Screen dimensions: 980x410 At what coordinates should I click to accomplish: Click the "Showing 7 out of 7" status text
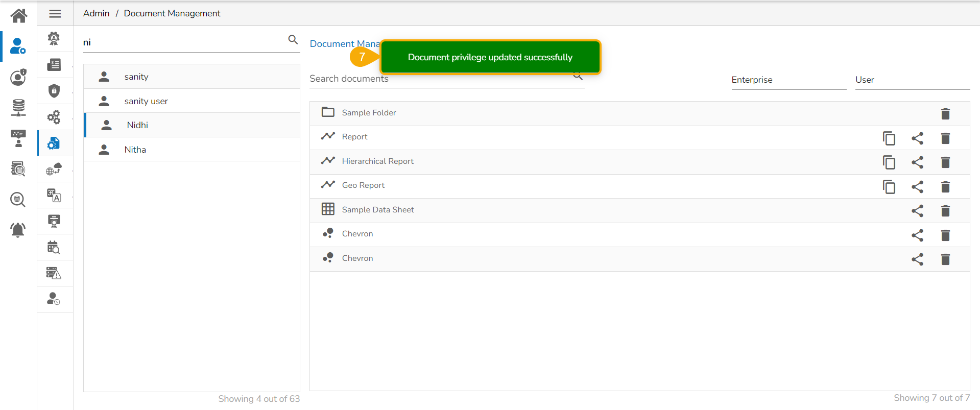tap(931, 398)
